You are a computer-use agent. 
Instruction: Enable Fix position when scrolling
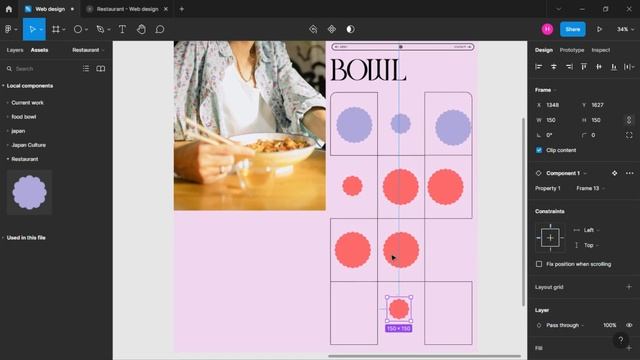tap(539, 264)
